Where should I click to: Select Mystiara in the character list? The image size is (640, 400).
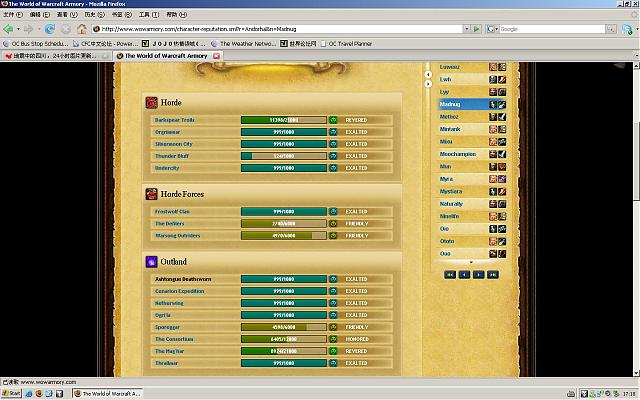(x=451, y=191)
